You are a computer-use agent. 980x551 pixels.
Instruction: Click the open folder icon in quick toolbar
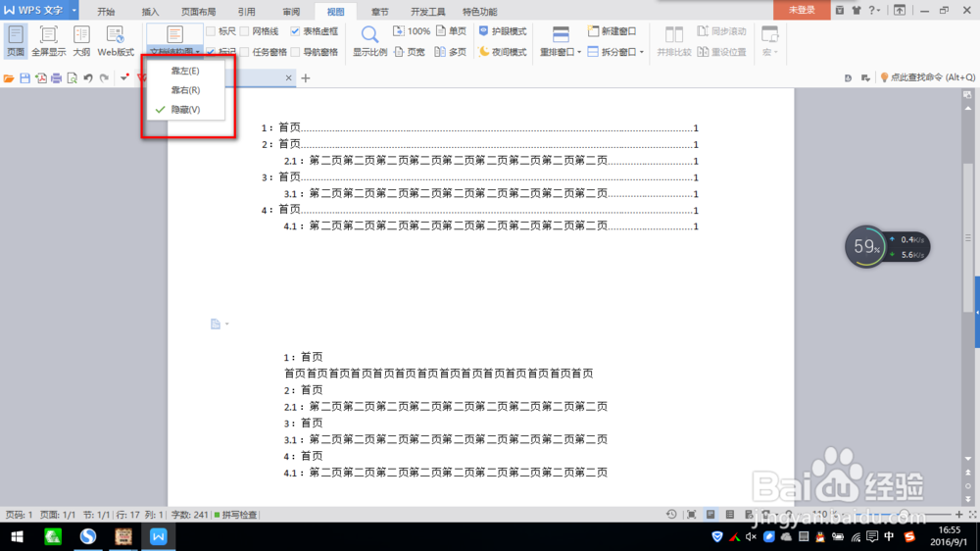9,78
